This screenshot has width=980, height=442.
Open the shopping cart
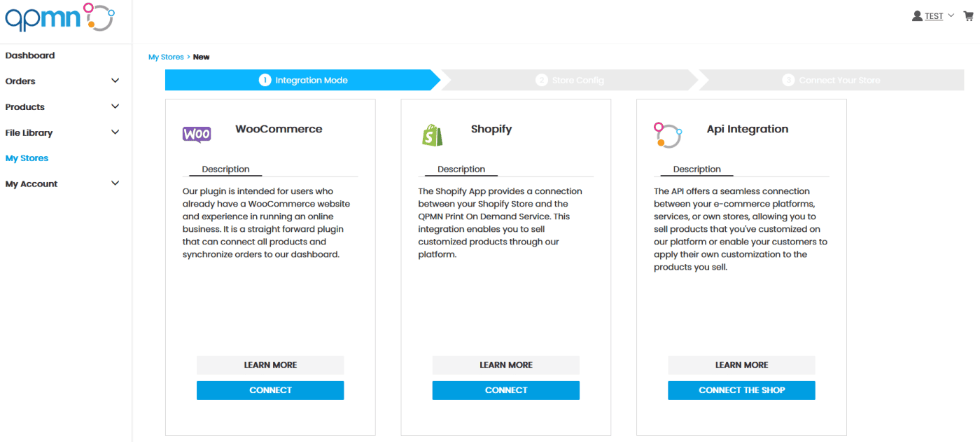click(x=969, y=16)
